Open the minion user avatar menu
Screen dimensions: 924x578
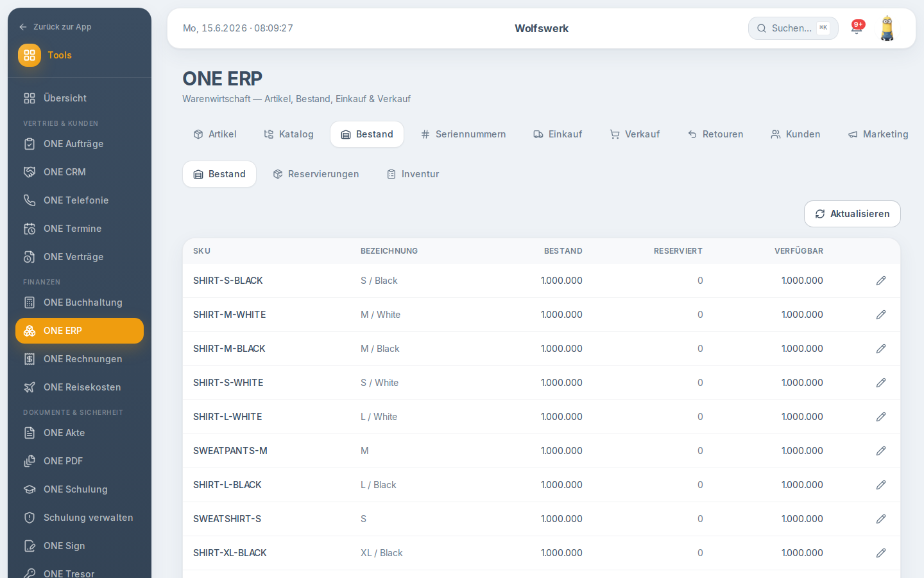point(887,28)
